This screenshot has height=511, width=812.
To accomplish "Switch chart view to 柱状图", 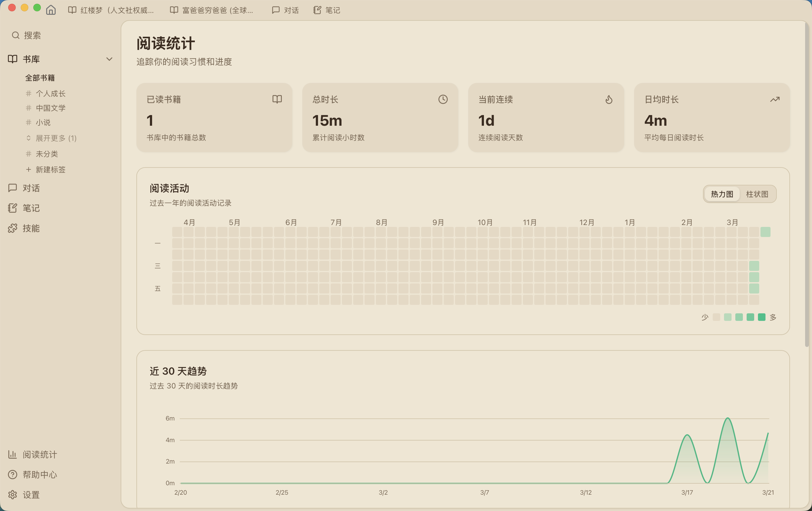I will [757, 194].
